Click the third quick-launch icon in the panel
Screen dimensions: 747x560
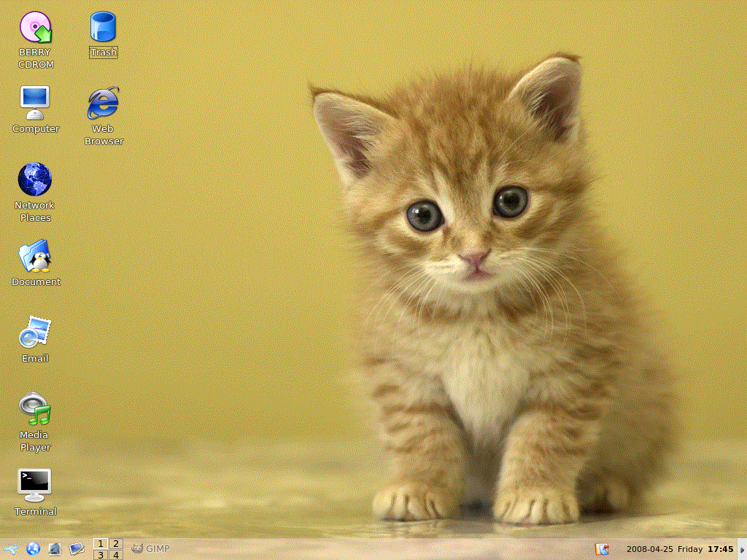(x=55, y=549)
